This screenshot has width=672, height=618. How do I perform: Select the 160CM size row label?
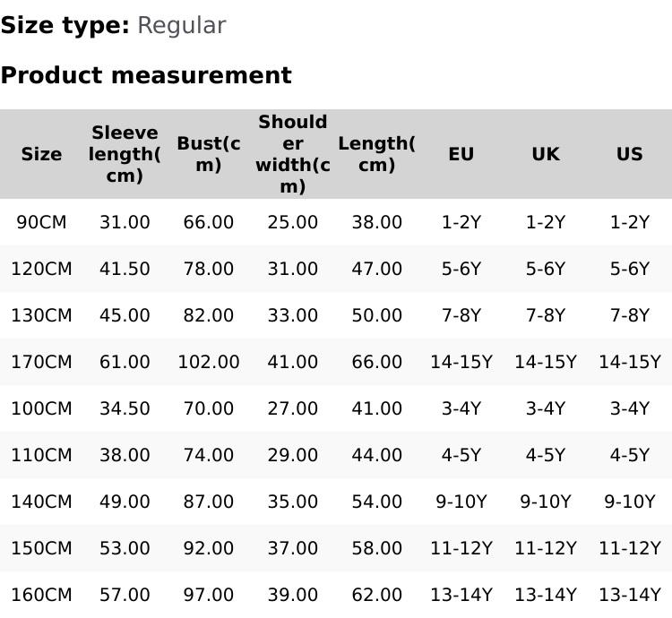point(41,595)
